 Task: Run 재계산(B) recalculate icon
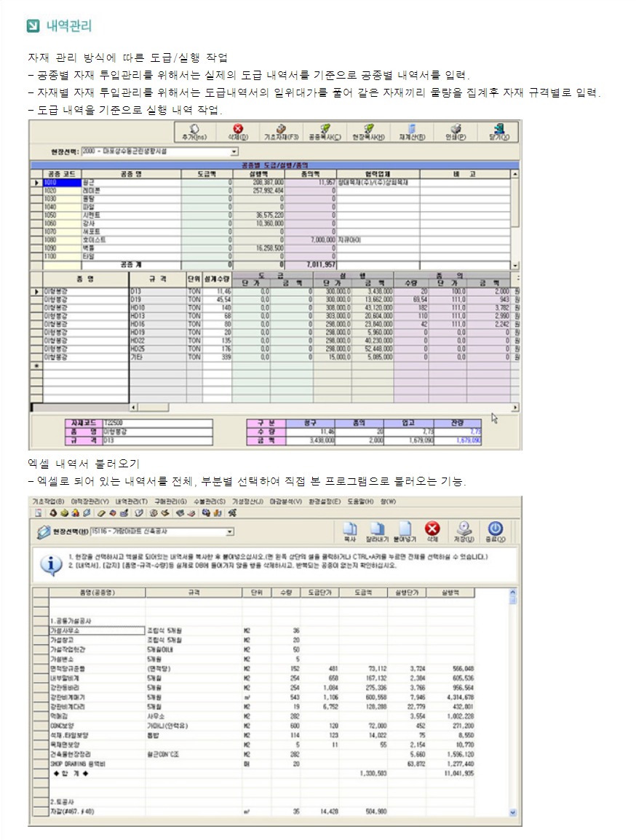tap(411, 131)
